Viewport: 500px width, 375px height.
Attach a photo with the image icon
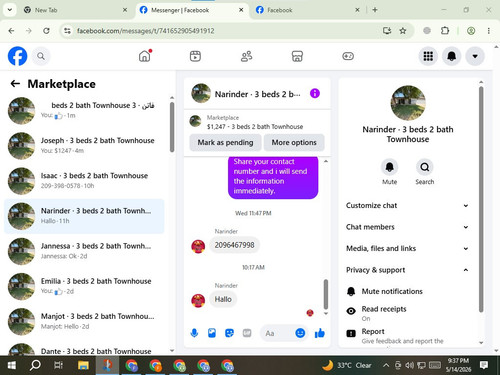pyautogui.click(x=212, y=333)
